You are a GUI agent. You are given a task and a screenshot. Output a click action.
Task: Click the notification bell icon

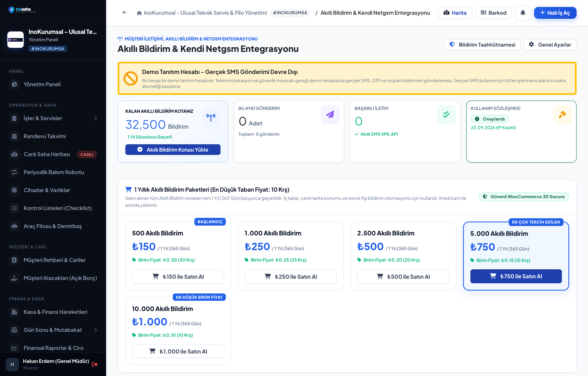point(522,13)
